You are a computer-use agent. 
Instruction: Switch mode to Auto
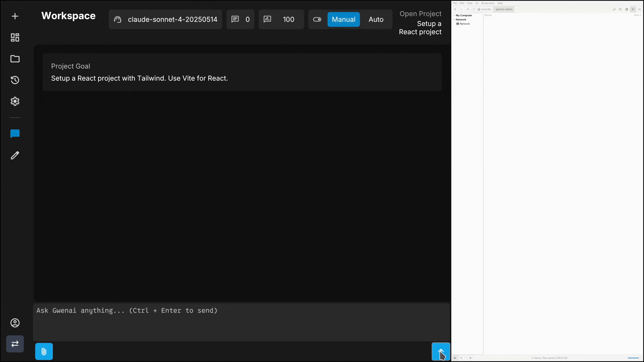tap(376, 19)
